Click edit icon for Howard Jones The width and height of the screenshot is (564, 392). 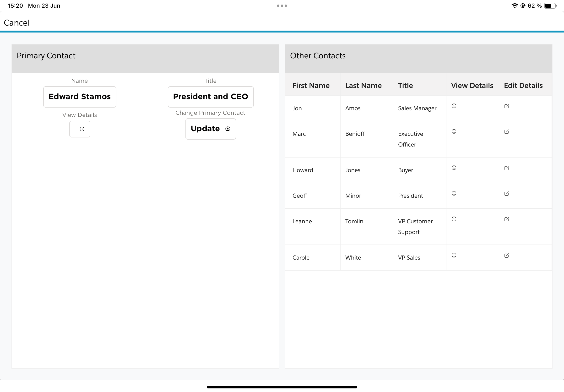point(507,168)
